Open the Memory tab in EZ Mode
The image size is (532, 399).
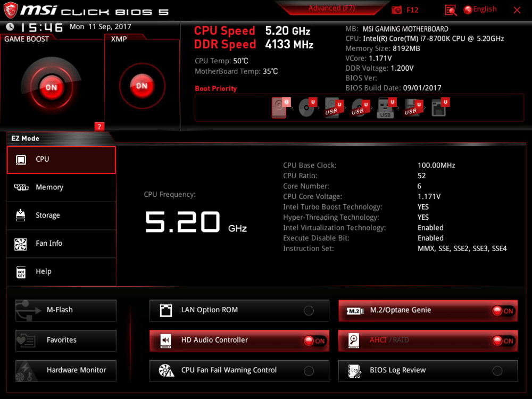(61, 188)
